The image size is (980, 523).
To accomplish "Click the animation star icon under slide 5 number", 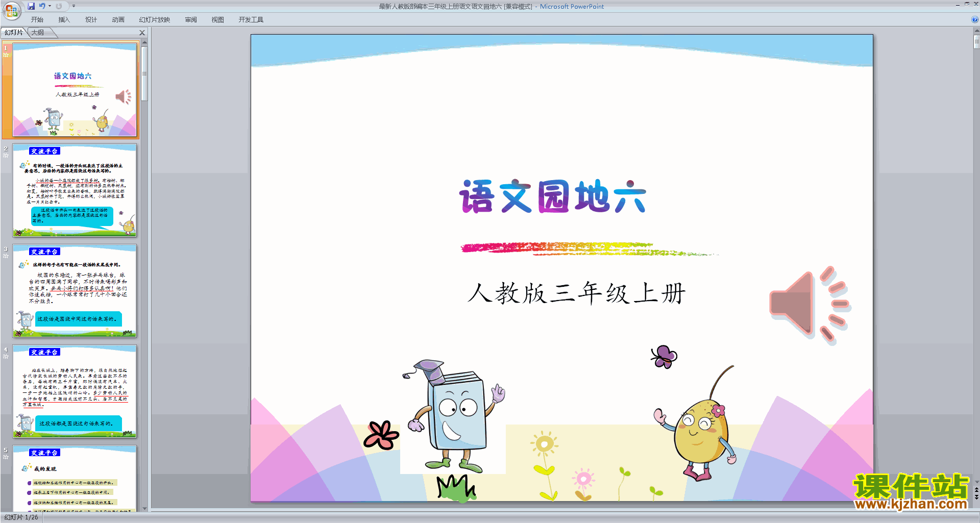I will coord(6,457).
